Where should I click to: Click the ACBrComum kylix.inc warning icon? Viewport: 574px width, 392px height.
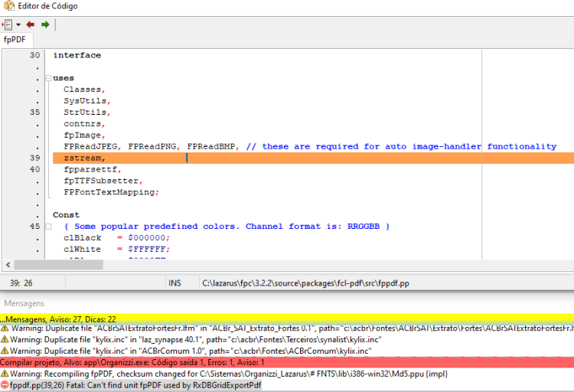[5, 351]
